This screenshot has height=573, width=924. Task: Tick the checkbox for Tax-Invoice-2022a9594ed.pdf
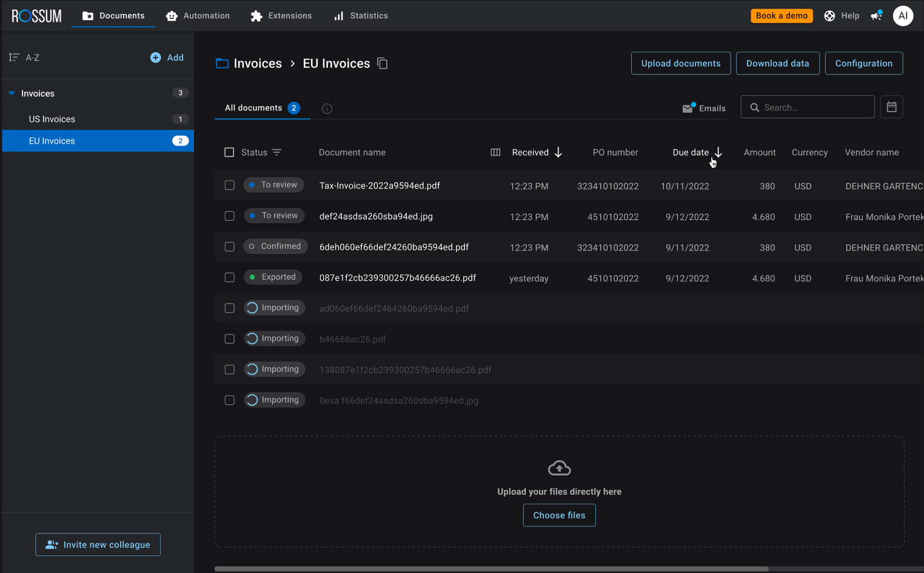tap(229, 185)
